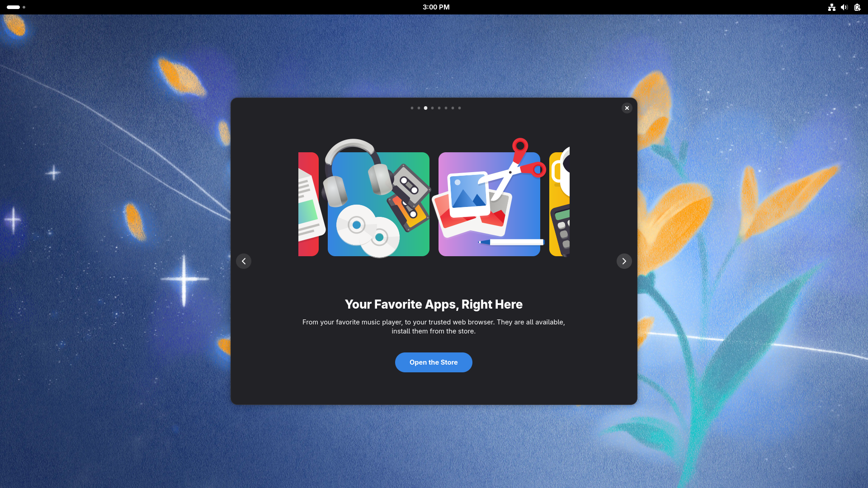
Task: Click the headphones and CDs music illustration
Action: (x=378, y=199)
